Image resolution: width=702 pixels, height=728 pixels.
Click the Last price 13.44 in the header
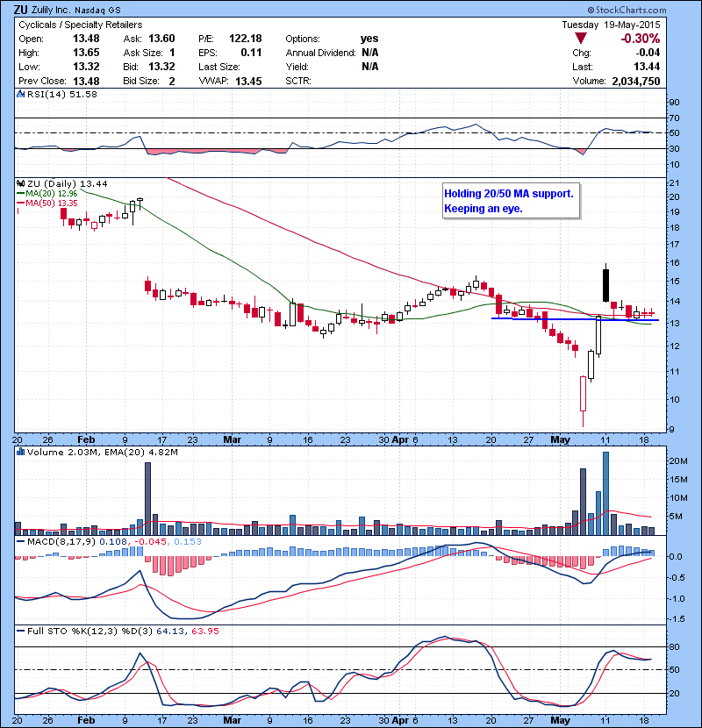(647, 67)
